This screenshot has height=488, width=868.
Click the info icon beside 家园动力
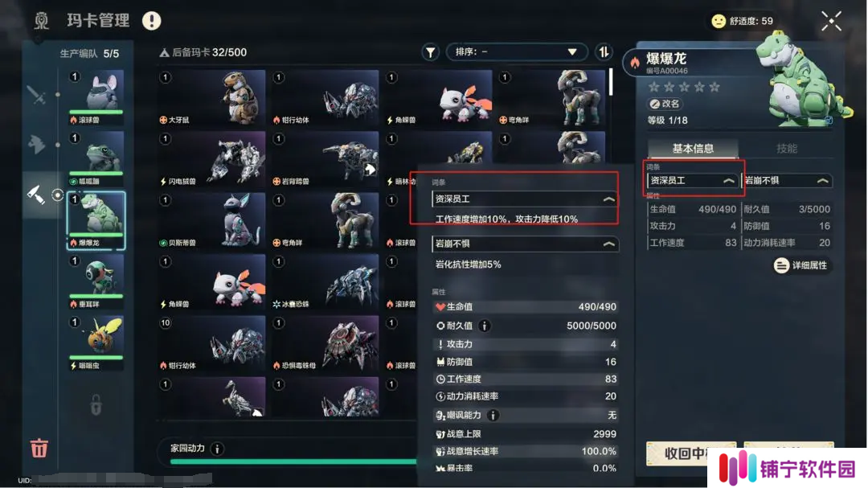click(x=217, y=449)
